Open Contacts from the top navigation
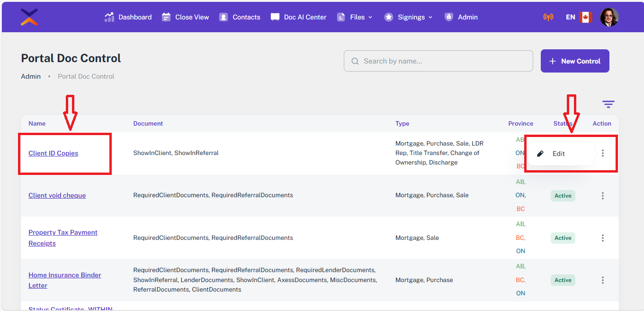The height and width of the screenshot is (311, 644). [x=240, y=17]
